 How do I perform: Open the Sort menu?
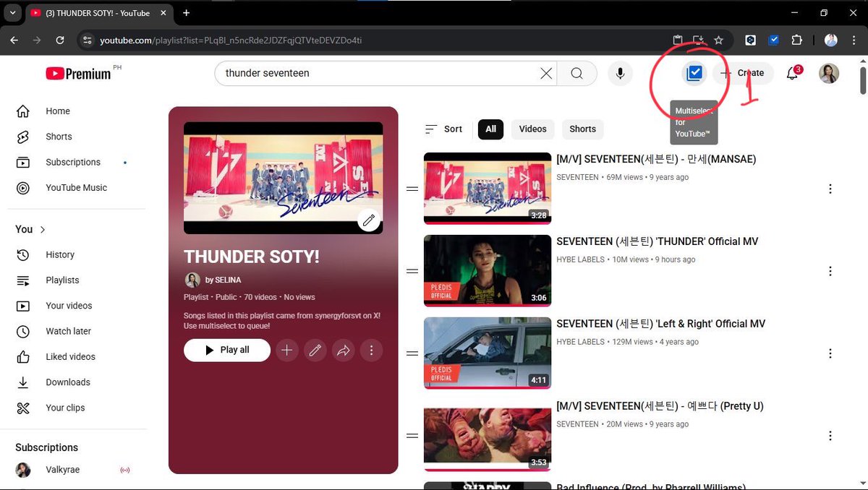coord(443,129)
